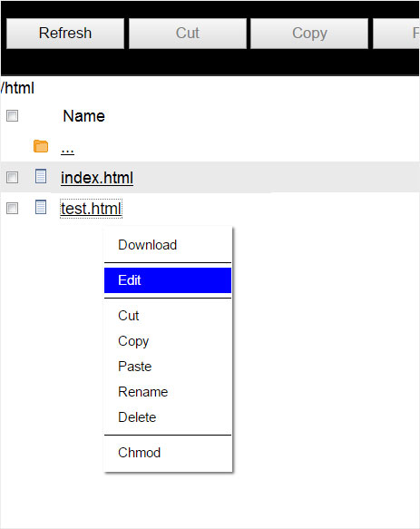Open the index.html file link
The height and width of the screenshot is (529, 420).
pos(97,178)
